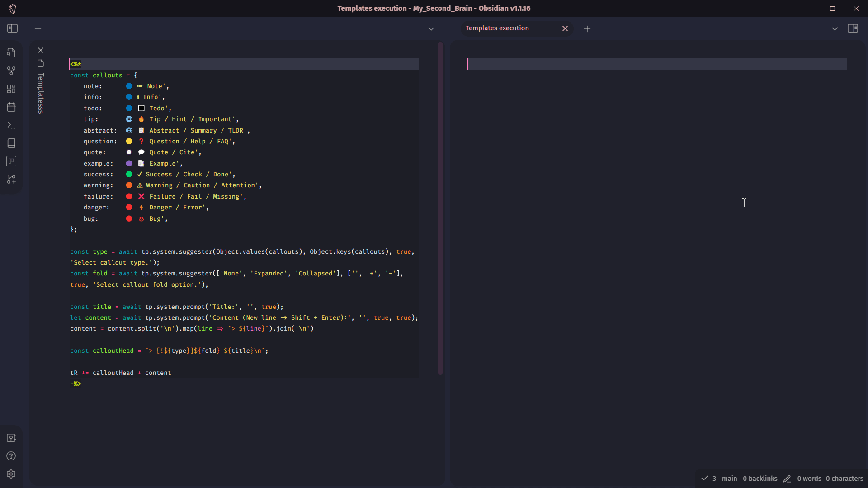Image resolution: width=868 pixels, height=488 pixels.
Task: Click the 'Info' callout line
Action: [124, 97]
